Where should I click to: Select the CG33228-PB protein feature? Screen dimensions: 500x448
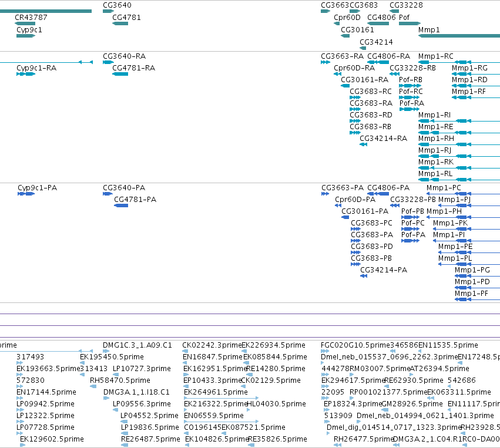[395, 206]
